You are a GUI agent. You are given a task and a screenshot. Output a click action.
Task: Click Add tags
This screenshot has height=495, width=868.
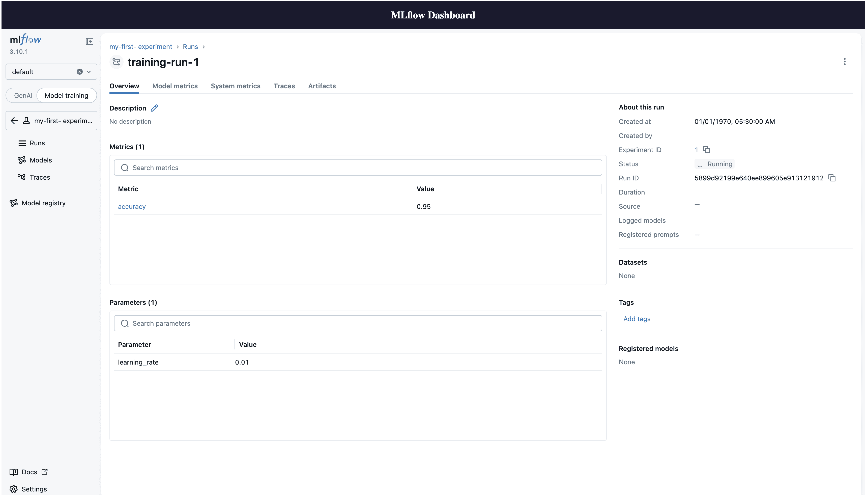(x=637, y=319)
